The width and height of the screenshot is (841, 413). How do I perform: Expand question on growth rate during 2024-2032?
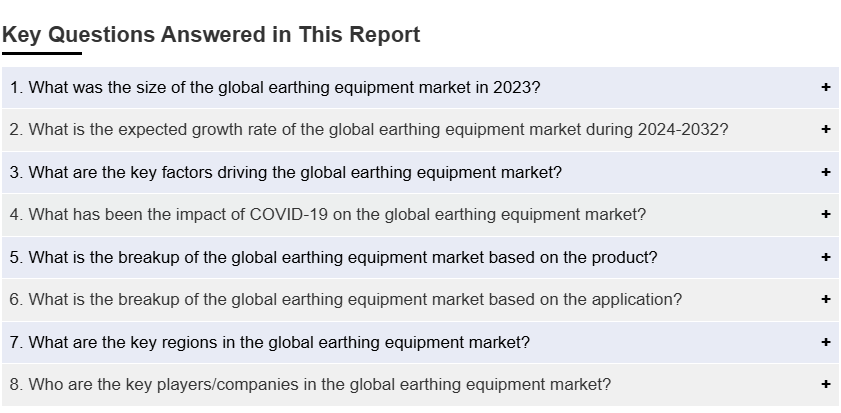point(420,130)
